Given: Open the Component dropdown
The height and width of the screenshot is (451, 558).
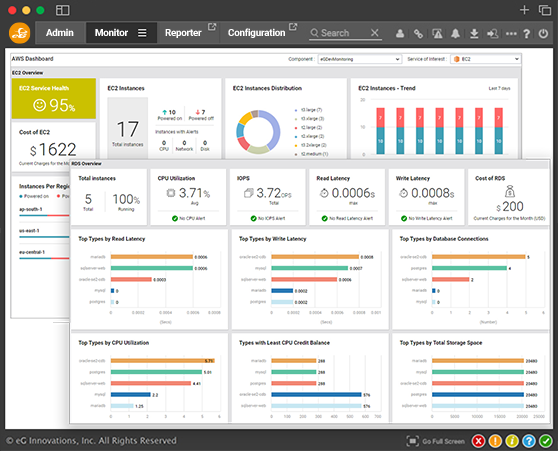Looking at the screenshot, I should coord(359,59).
